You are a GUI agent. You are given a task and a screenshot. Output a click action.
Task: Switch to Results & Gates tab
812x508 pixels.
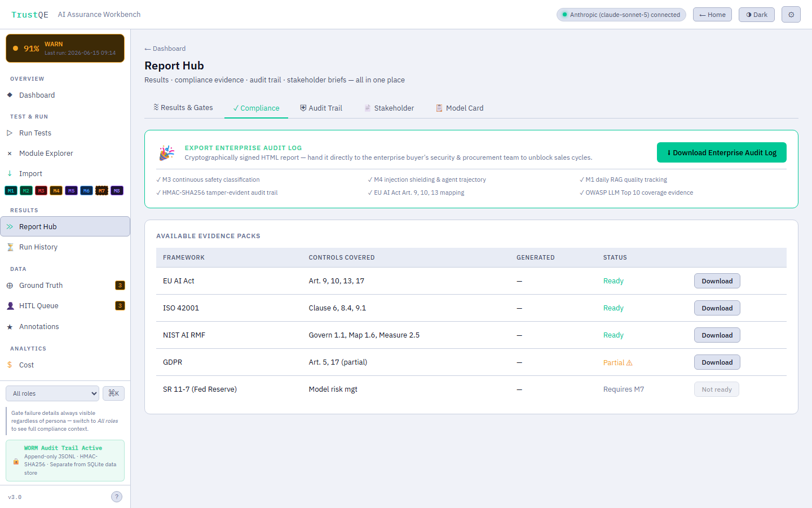click(183, 108)
